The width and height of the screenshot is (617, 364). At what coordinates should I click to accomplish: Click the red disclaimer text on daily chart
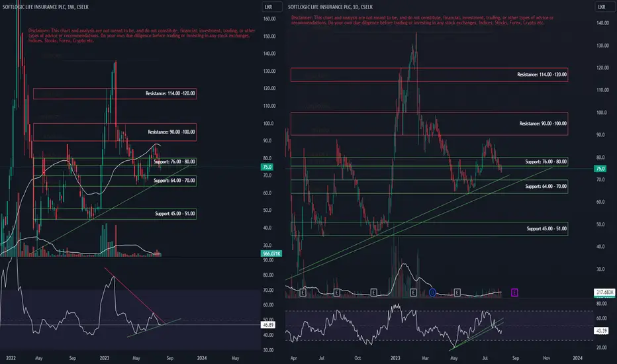point(422,20)
